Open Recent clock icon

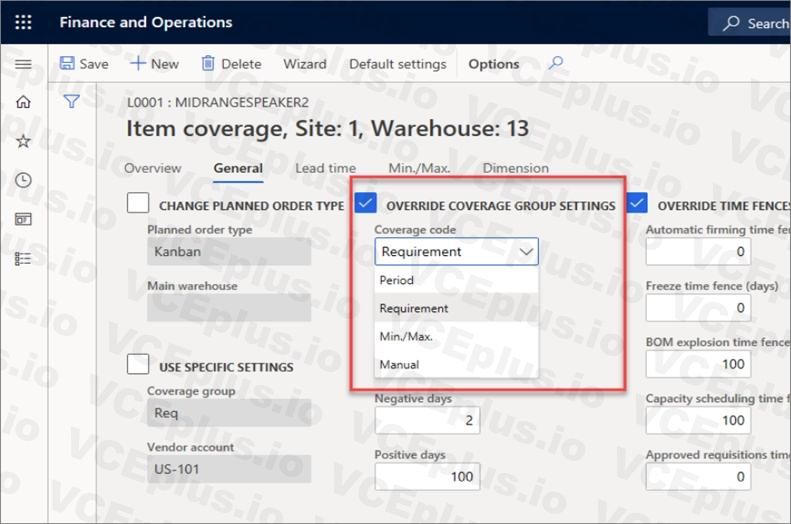[23, 180]
